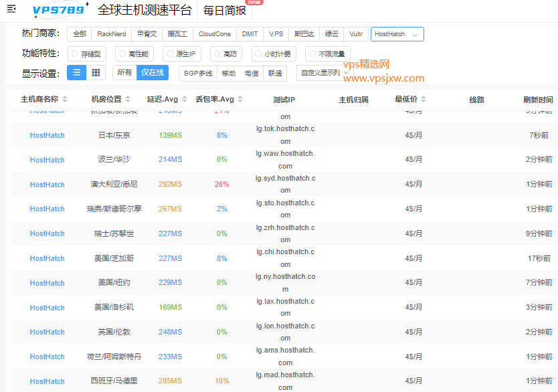
Task: Sort by 丢包率.Avg using sort arrows
Action: pos(240,99)
